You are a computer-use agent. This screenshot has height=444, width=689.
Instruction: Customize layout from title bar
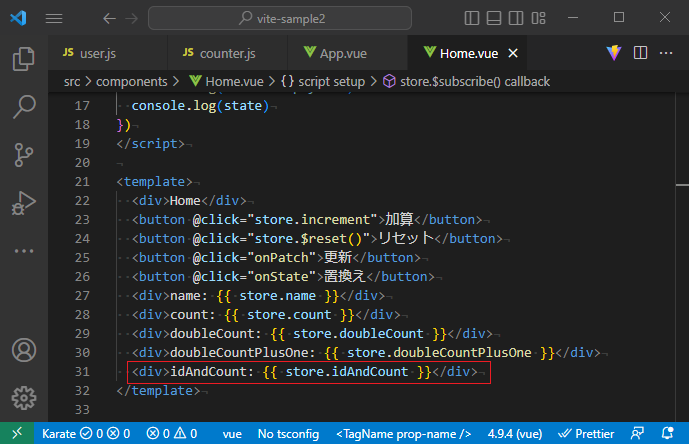538,18
